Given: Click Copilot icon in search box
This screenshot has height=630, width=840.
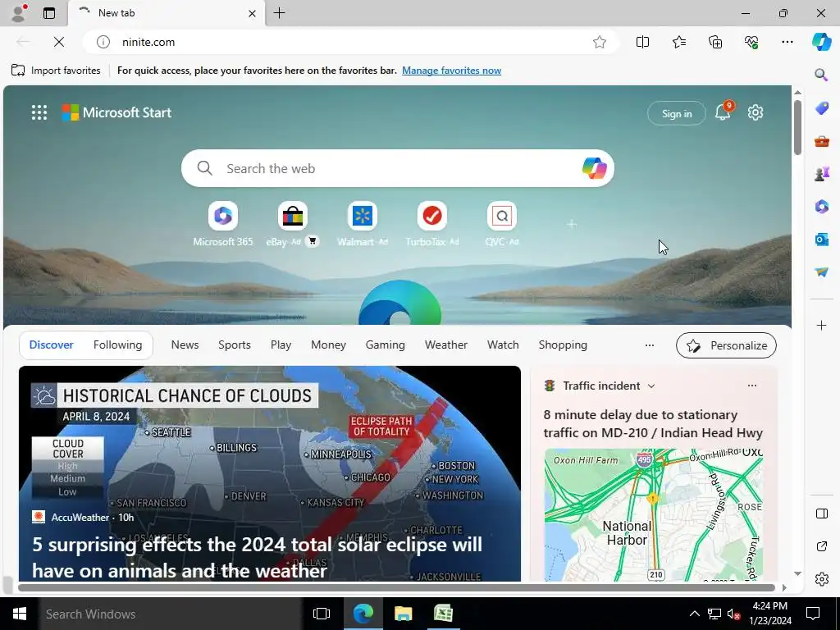Looking at the screenshot, I should [594, 168].
